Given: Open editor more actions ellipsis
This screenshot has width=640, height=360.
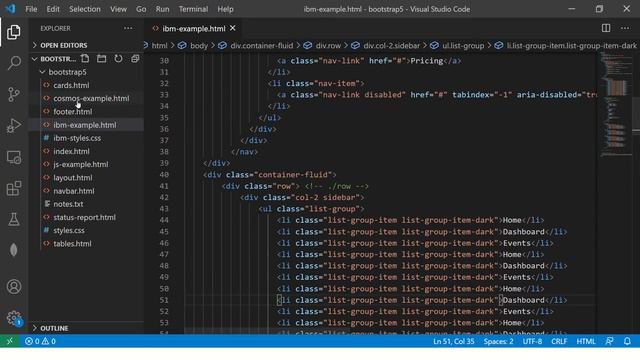Looking at the screenshot, I should [625, 28].
